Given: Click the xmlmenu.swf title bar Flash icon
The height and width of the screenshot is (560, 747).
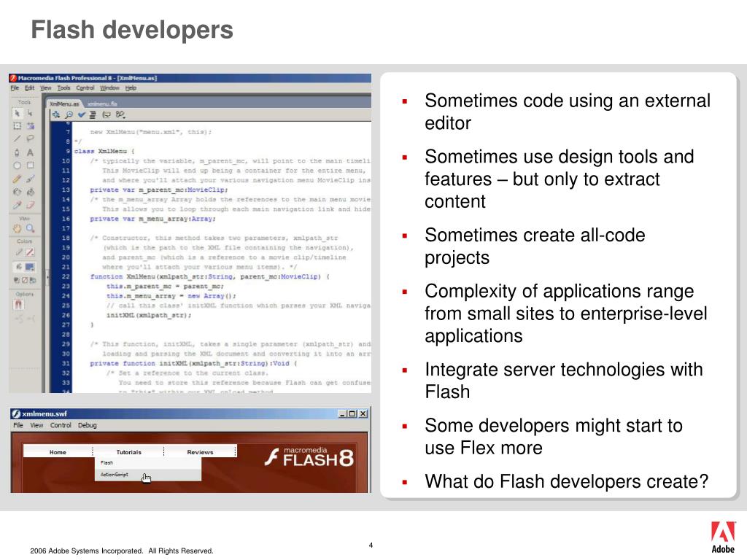Looking at the screenshot, I should point(16,414).
